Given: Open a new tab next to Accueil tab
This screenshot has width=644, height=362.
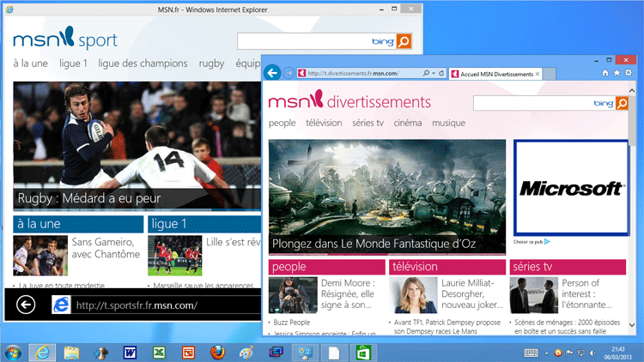Looking at the screenshot, I should click(550, 74).
